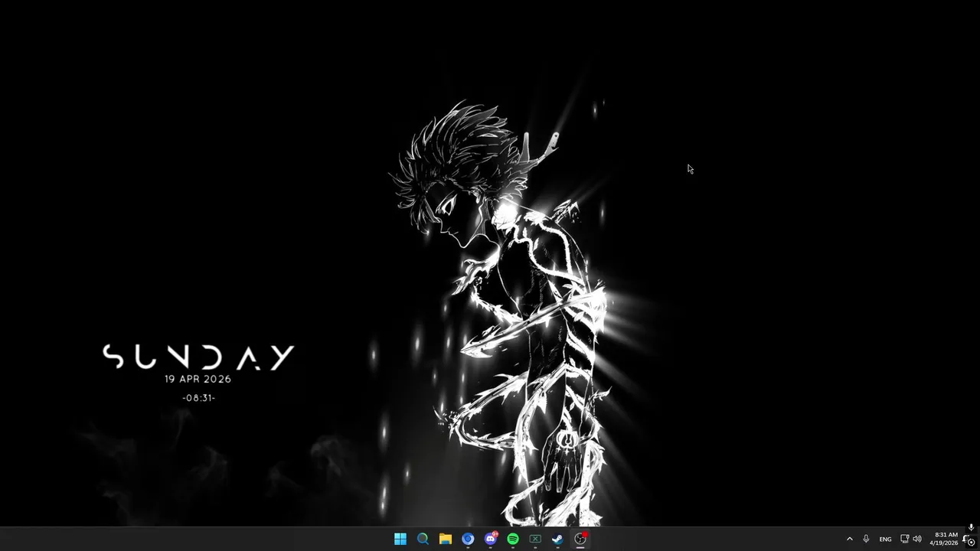Screen dimensions: 980x551
Task: Open tray microphone indicator
Action: (866, 539)
